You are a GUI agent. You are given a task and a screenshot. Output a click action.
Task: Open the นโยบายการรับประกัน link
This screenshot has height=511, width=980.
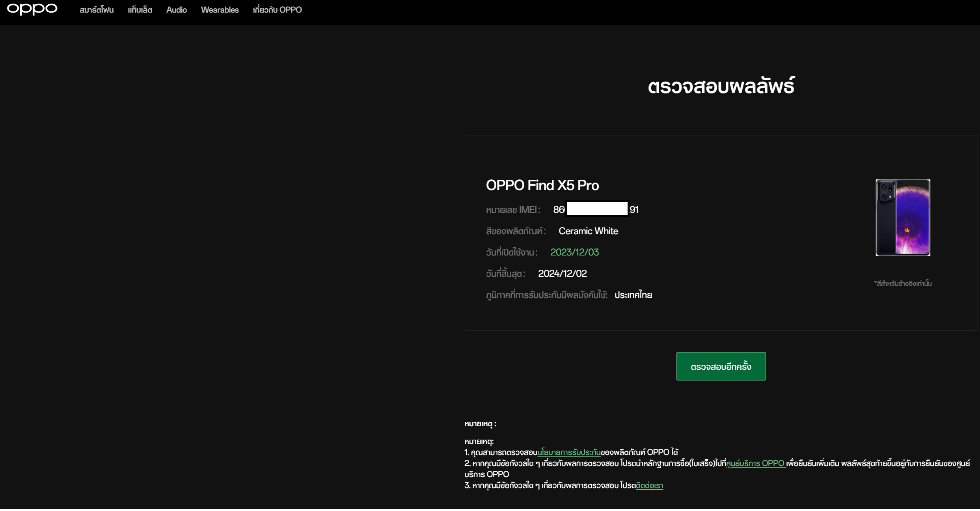[x=569, y=452]
